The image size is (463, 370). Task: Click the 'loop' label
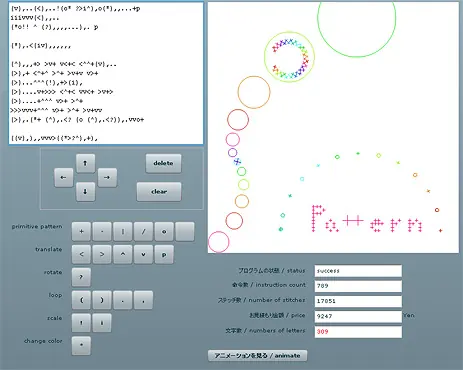click(x=55, y=295)
